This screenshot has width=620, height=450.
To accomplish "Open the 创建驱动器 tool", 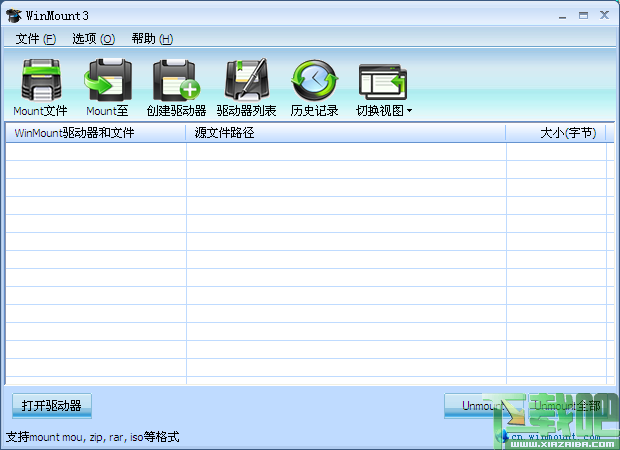I will coord(176,80).
